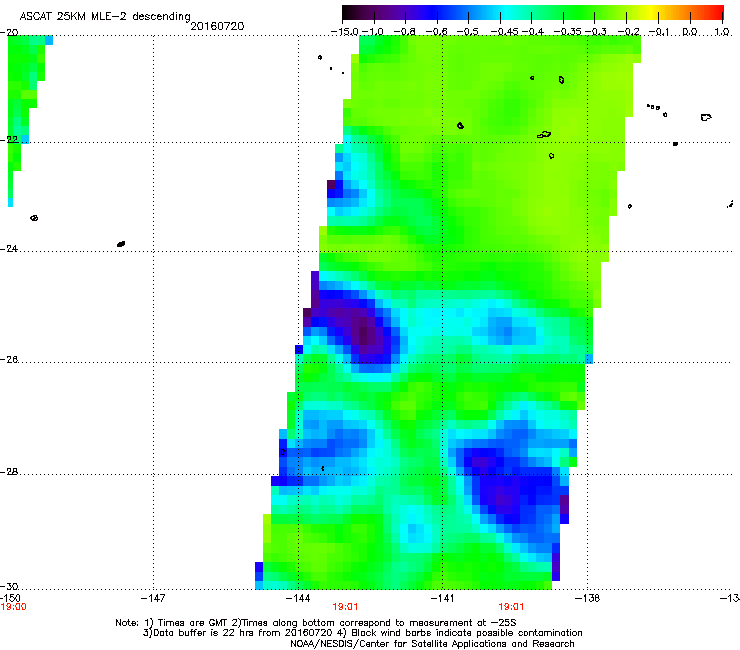Select the -1.0 color scale label
Screen dimensions: 740x650
tap(373, 32)
